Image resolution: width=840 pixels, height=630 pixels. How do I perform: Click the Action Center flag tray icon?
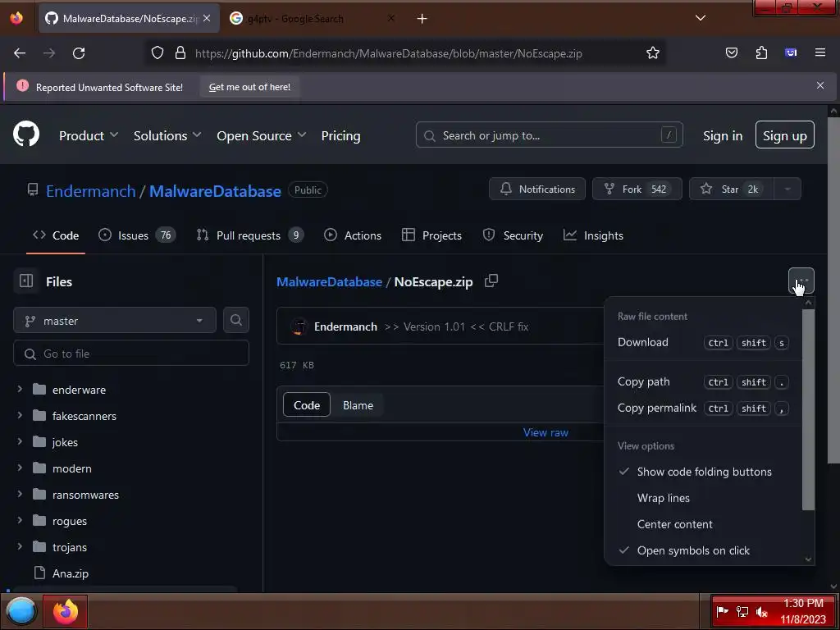pyautogui.click(x=722, y=611)
